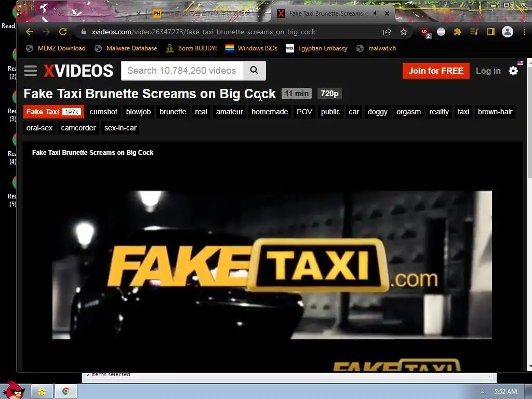Image resolution: width=532 pixels, height=399 pixels.
Task: Open the media controls toolbar icon
Action: click(x=474, y=32)
